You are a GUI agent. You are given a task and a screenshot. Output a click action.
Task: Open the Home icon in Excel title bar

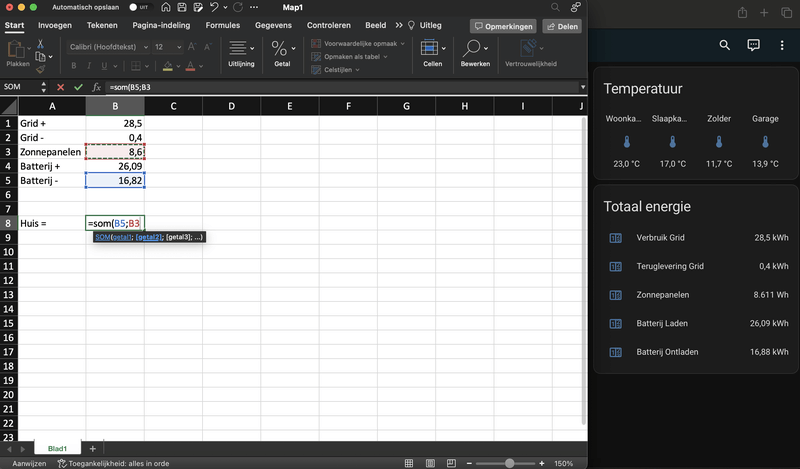pos(166,7)
